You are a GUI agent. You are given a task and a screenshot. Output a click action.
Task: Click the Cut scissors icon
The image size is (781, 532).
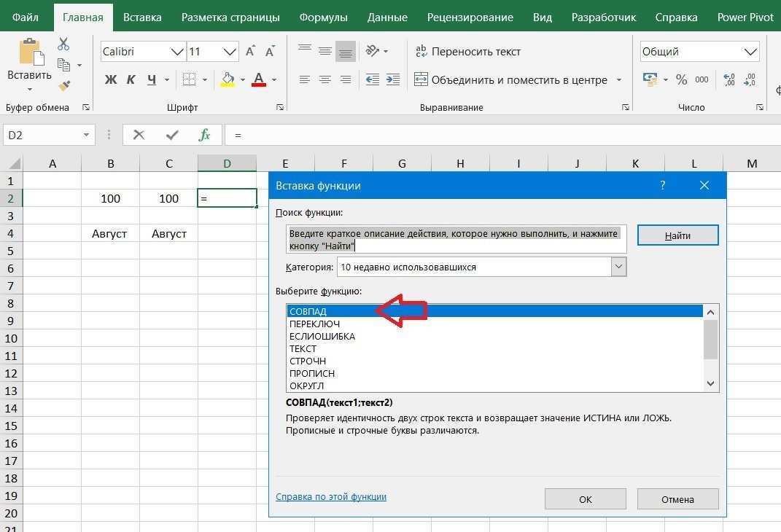pos(63,45)
